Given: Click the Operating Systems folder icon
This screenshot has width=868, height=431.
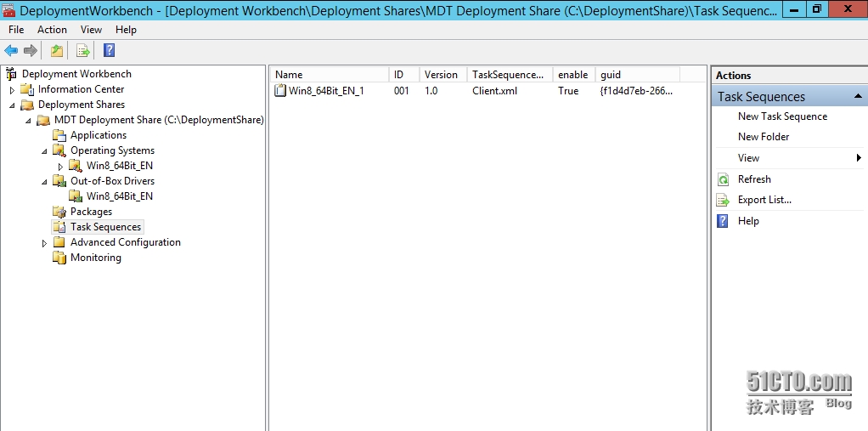Looking at the screenshot, I should coord(59,150).
